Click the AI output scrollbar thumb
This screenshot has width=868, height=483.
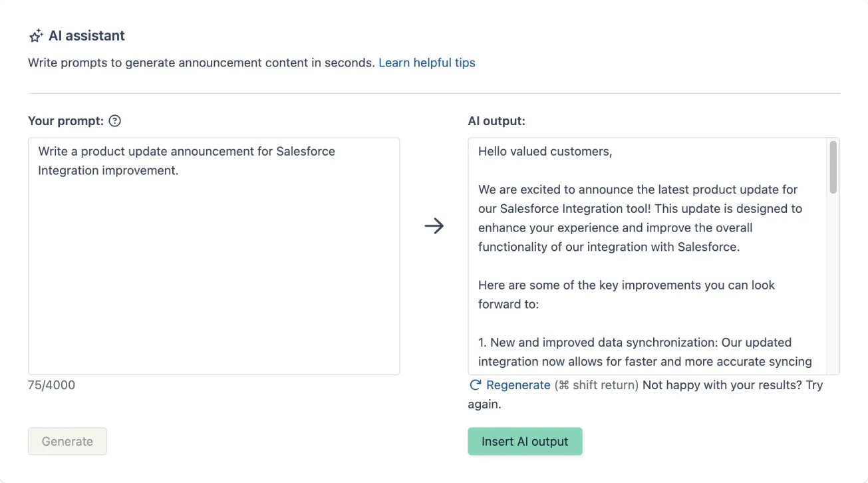[x=833, y=166]
